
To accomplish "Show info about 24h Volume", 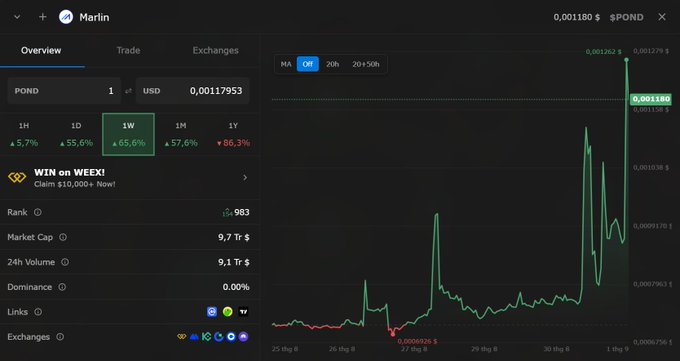I will 65,262.
